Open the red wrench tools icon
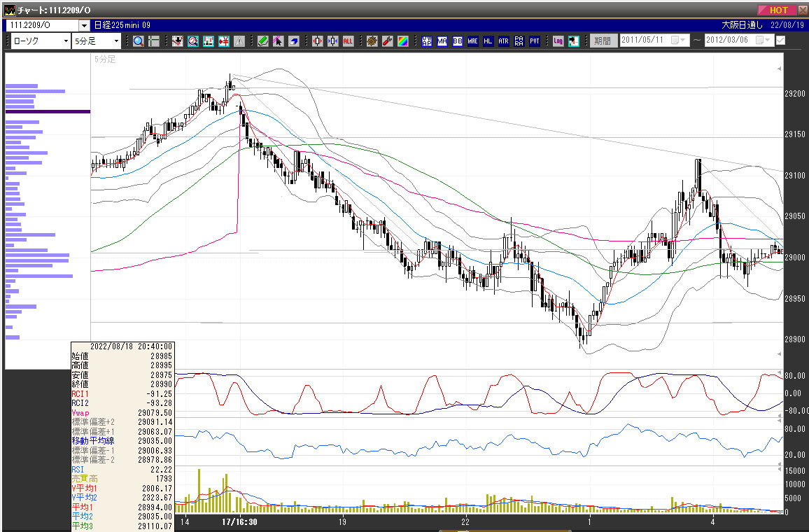The height and width of the screenshot is (532, 809). 388,41
